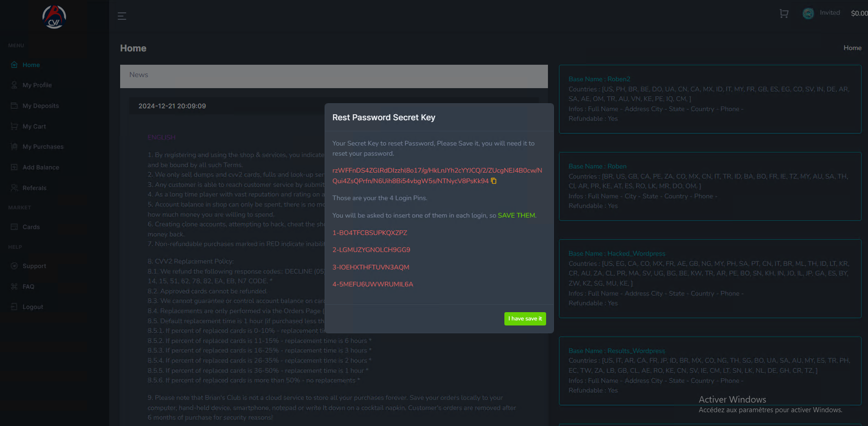Click the Home breadcrumb link at top right
Screen dimensions: 868x426
tap(852, 48)
